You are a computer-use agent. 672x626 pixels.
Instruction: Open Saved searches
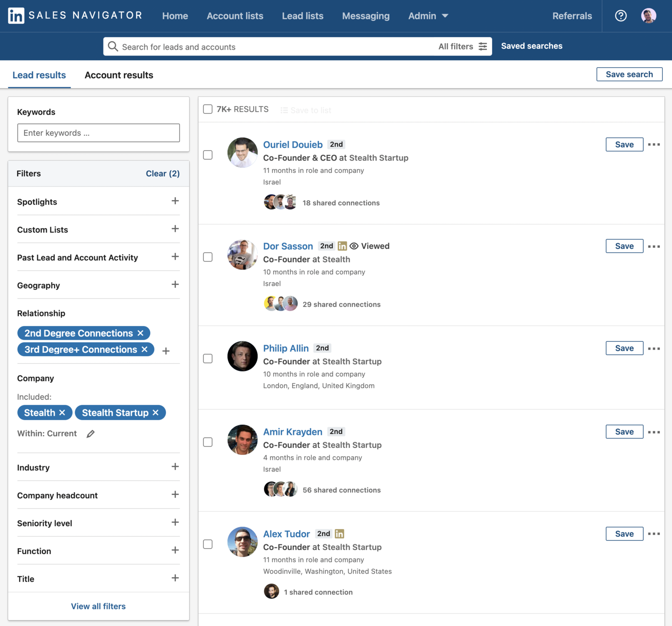point(531,46)
